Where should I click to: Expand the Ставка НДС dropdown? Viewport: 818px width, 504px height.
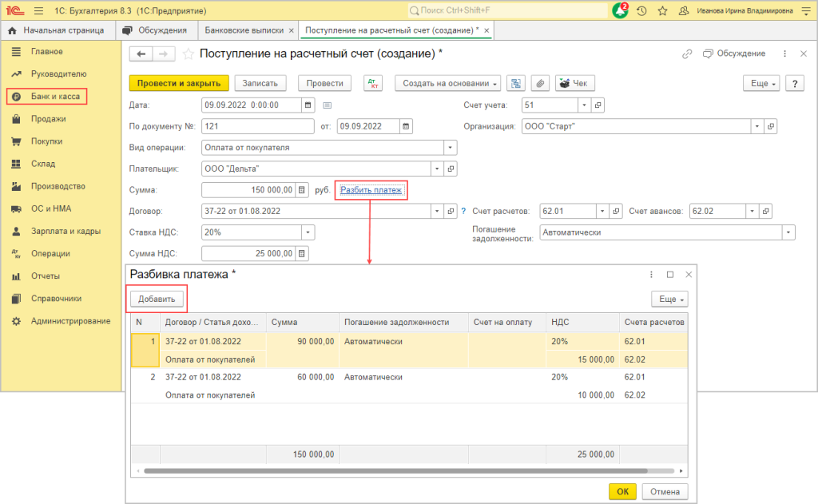(308, 232)
